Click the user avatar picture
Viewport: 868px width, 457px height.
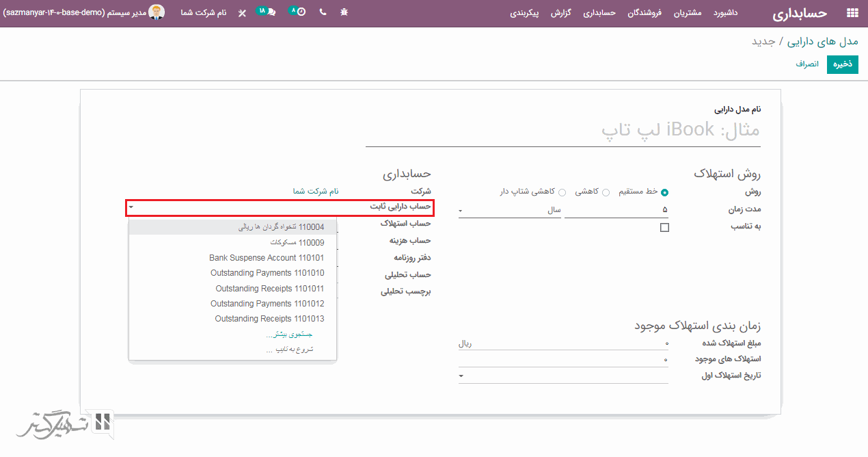point(157,12)
